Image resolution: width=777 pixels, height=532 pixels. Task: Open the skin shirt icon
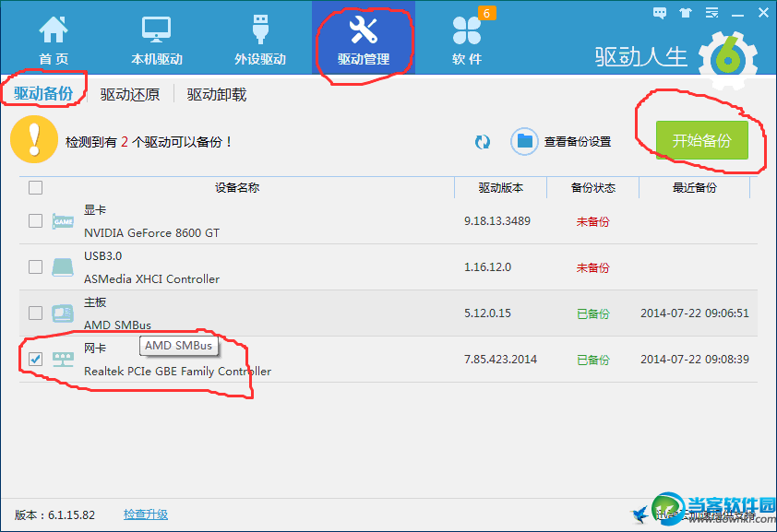point(686,13)
